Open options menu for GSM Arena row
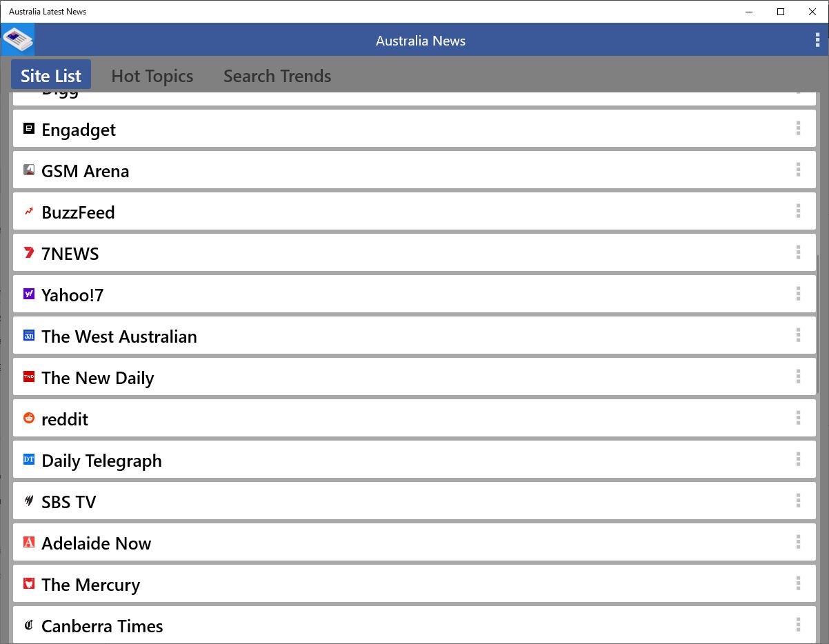Viewport: 829px width, 644px height. [798, 170]
